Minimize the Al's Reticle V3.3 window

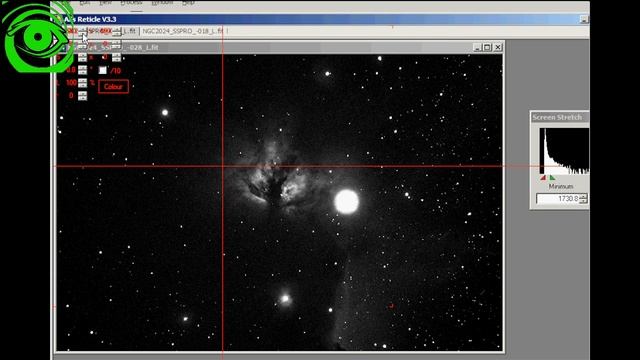coord(584,19)
